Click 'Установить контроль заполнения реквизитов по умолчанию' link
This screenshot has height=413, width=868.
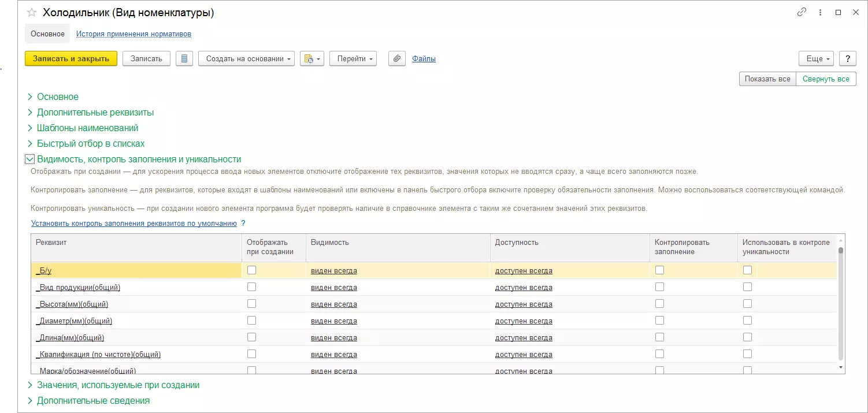[134, 223]
